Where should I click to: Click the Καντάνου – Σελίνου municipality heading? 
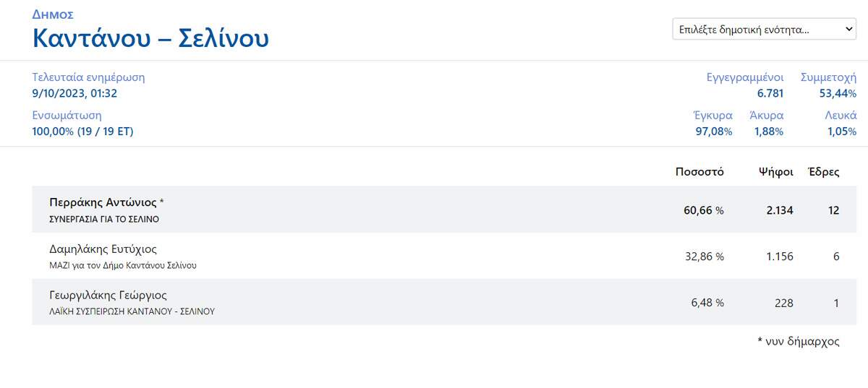[x=150, y=38]
